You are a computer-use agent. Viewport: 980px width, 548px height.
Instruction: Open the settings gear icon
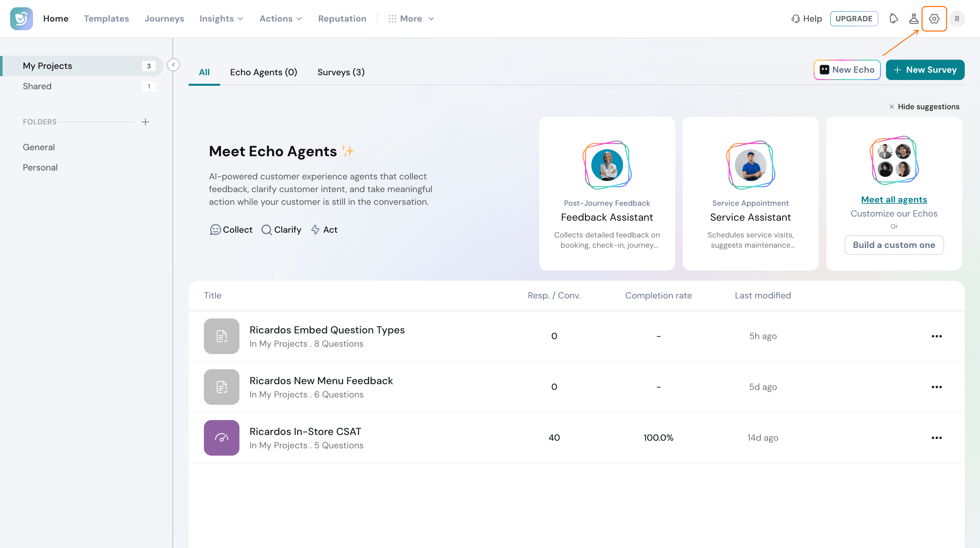point(934,19)
